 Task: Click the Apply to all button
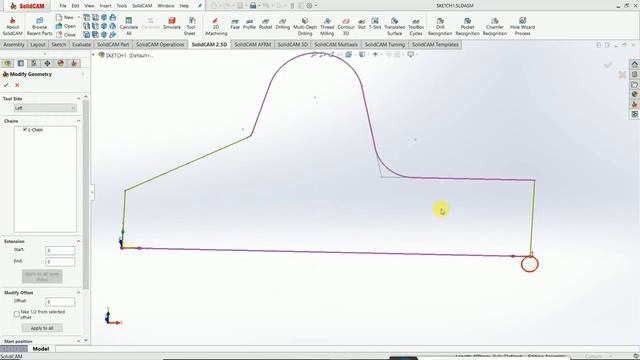(42, 328)
